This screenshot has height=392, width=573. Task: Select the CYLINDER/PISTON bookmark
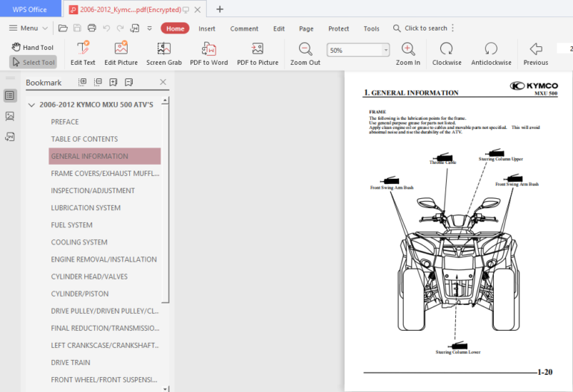point(80,294)
